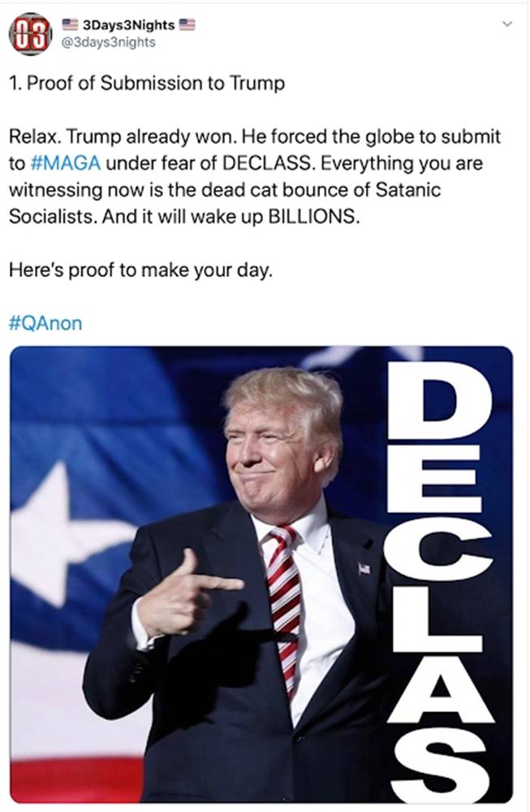Click the flag emoji after the display name

click(x=187, y=24)
